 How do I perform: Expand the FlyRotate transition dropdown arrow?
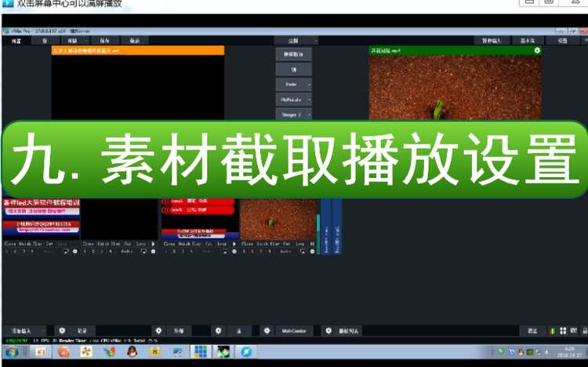309,100
